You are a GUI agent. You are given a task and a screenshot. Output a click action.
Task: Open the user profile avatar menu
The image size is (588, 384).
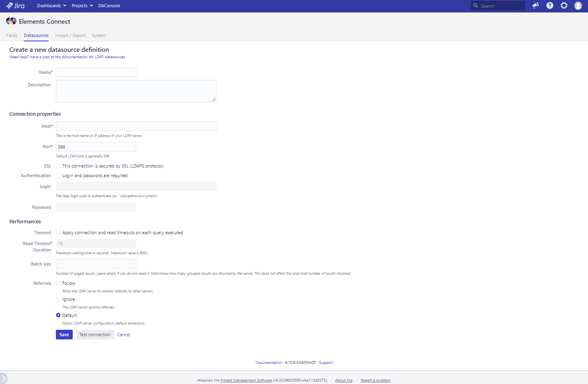[x=578, y=6]
